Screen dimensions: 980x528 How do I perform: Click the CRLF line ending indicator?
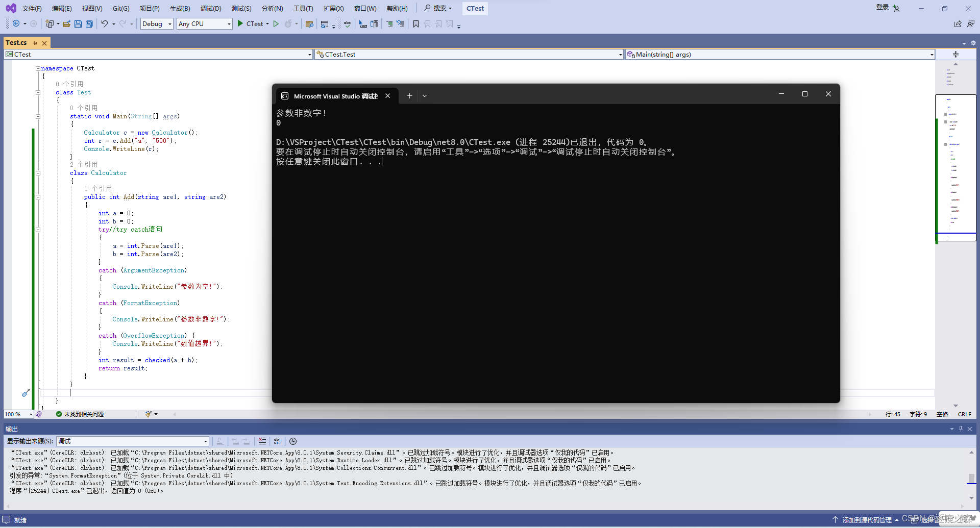coord(965,414)
